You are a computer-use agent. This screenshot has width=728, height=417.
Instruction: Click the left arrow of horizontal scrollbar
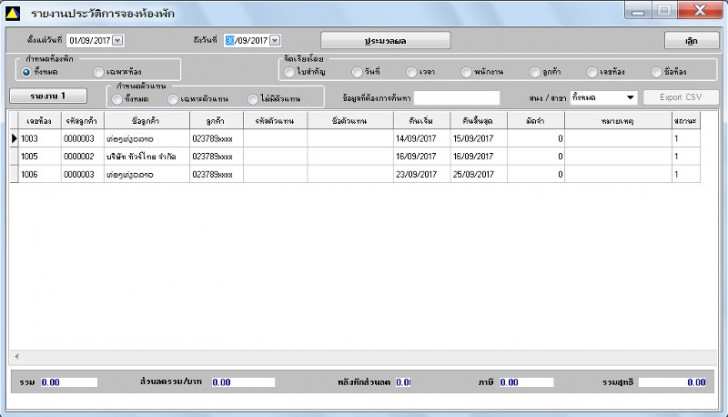click(16, 357)
